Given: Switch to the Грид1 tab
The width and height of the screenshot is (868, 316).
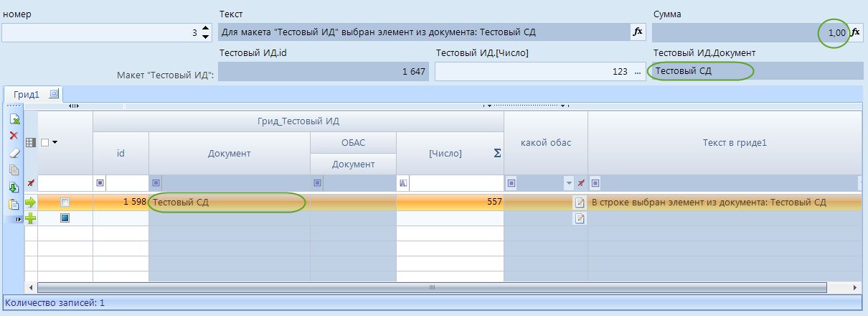Looking at the screenshot, I should point(26,94).
